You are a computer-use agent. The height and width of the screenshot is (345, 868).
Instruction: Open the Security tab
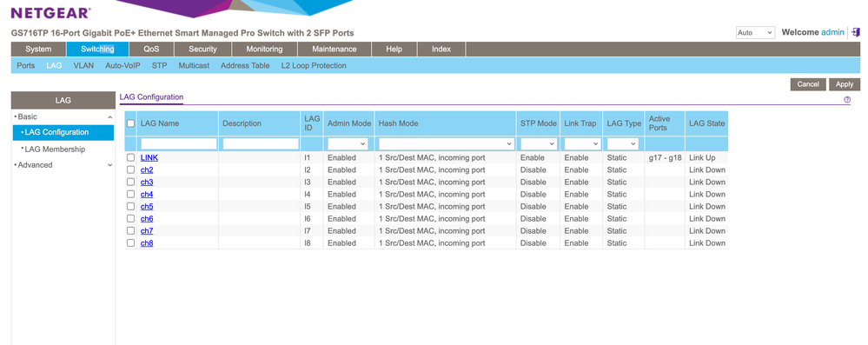[202, 50]
